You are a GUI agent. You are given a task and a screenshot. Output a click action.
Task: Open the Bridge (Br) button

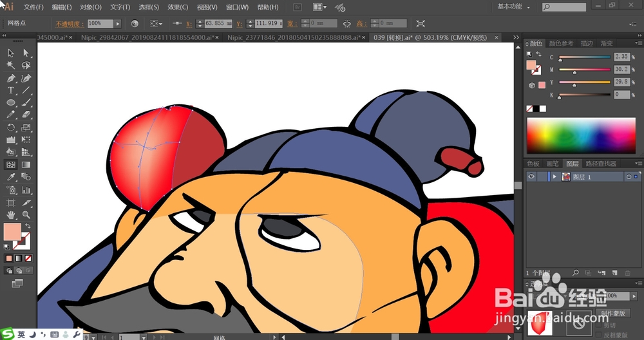click(x=298, y=7)
